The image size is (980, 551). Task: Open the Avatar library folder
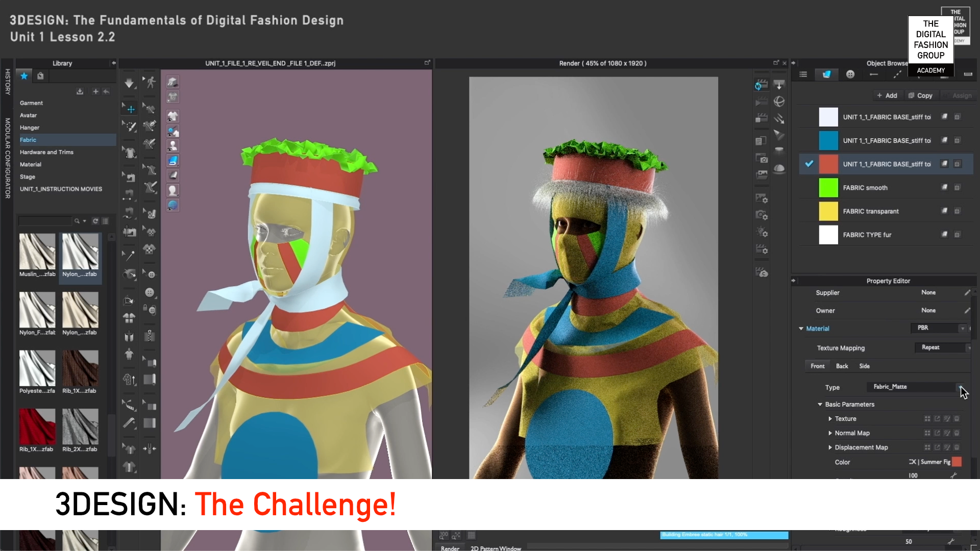[28, 115]
